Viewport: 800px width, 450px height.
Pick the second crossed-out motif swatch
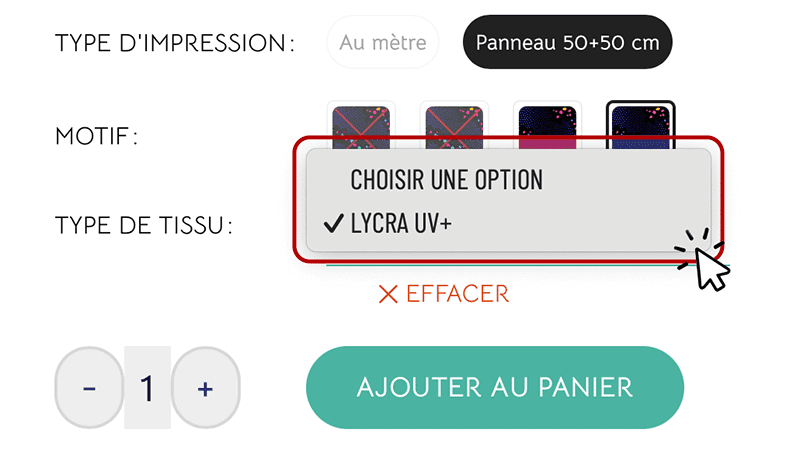tap(454, 127)
